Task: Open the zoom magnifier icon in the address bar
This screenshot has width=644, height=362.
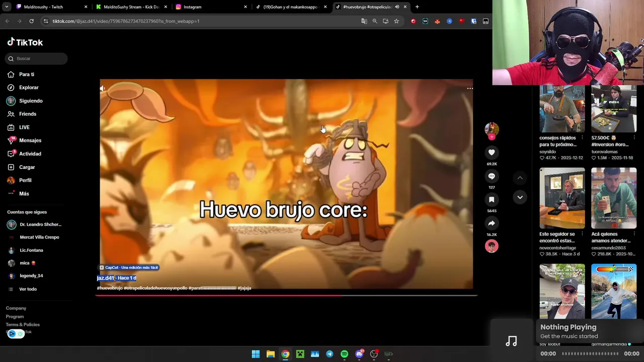Action: point(375,21)
